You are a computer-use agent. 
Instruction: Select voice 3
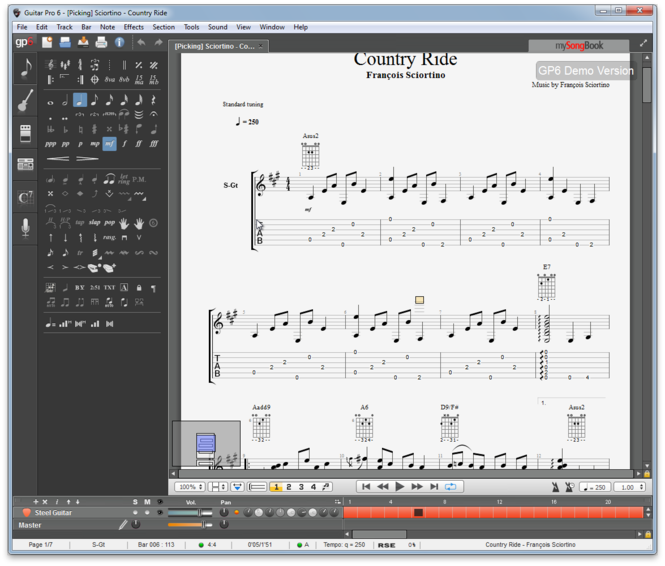coord(301,487)
